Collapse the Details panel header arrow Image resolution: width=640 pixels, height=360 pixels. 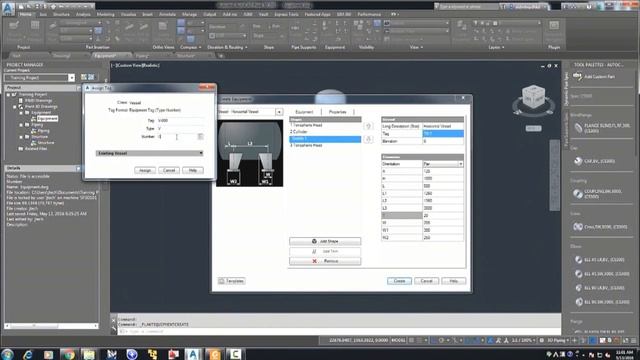coord(78,168)
